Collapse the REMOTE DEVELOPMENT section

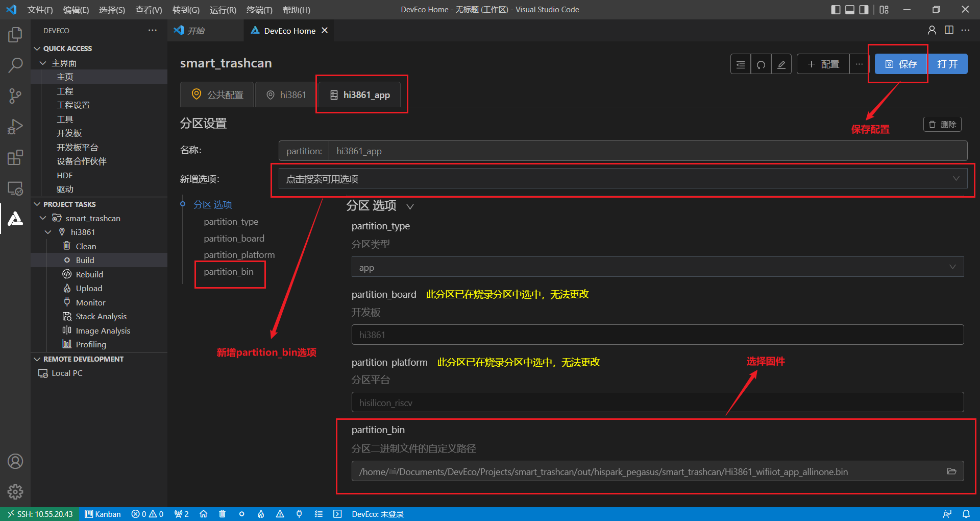point(37,359)
